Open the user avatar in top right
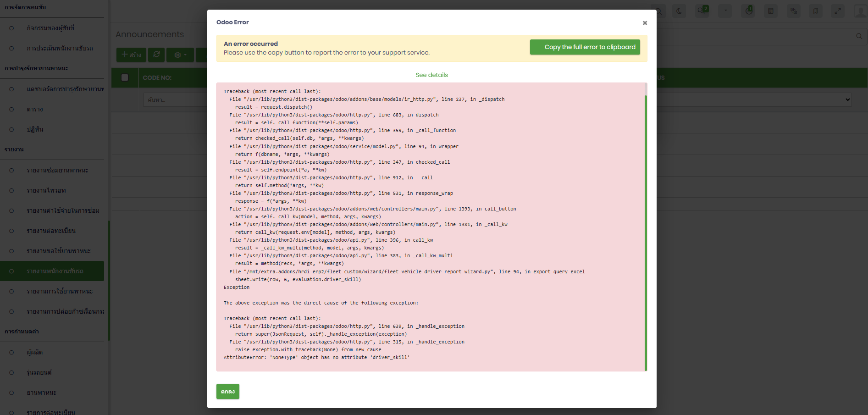868x415 pixels. click(x=860, y=11)
